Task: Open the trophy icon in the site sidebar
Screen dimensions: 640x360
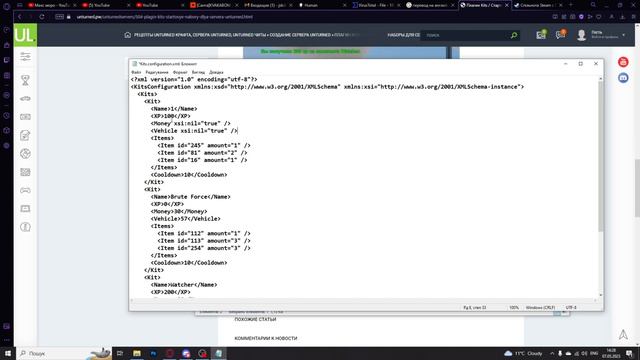Action: click(25, 80)
